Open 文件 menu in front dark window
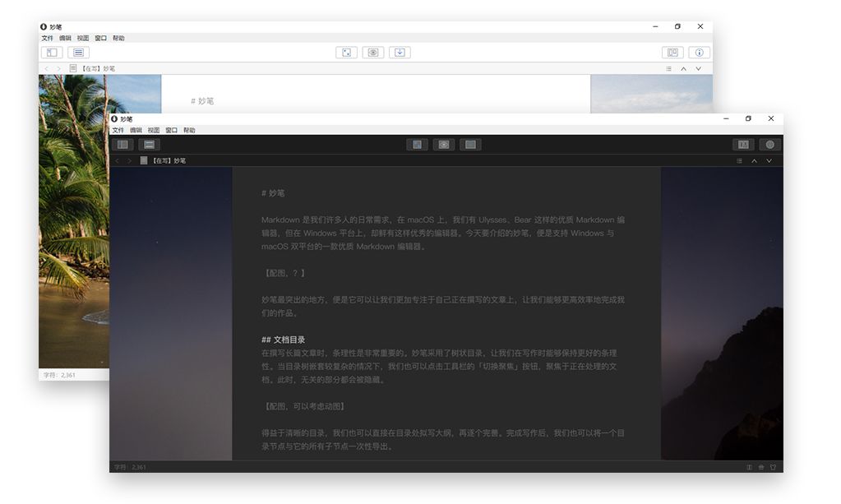841x504 pixels. (x=118, y=130)
